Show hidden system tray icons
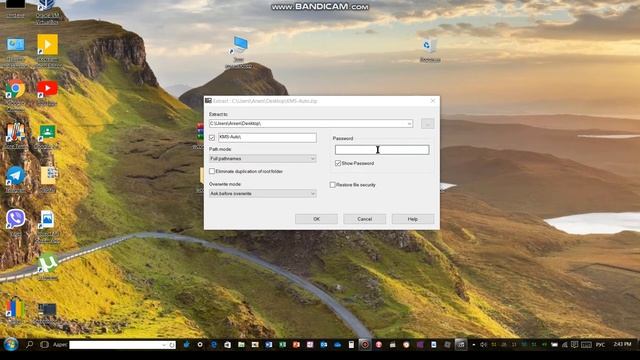Viewport: 640px width, 360px height. coord(473,344)
